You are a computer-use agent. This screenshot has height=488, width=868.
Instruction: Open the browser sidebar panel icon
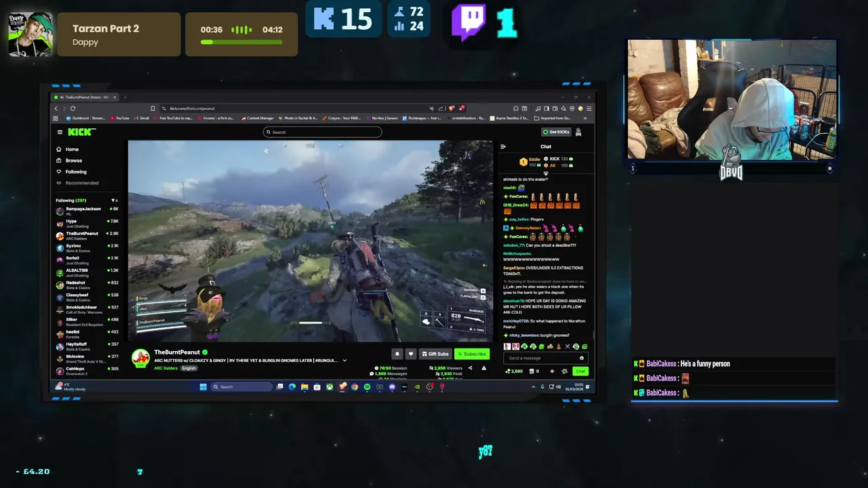[547, 108]
